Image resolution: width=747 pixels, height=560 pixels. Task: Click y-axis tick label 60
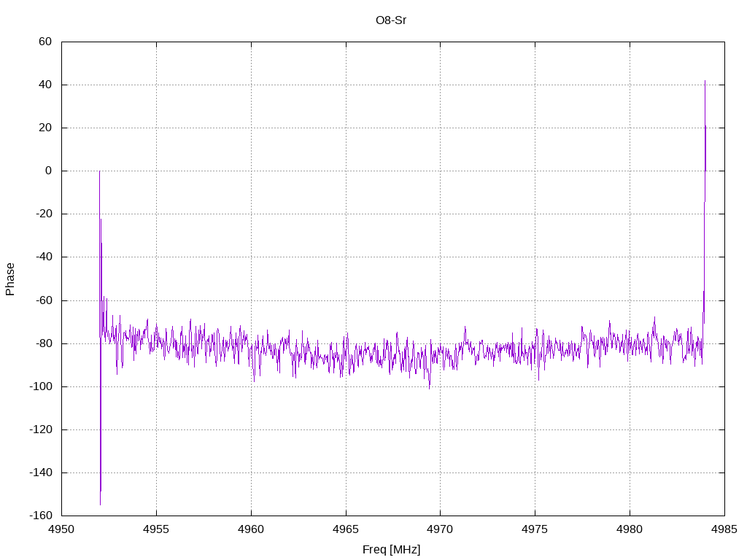[45, 42]
